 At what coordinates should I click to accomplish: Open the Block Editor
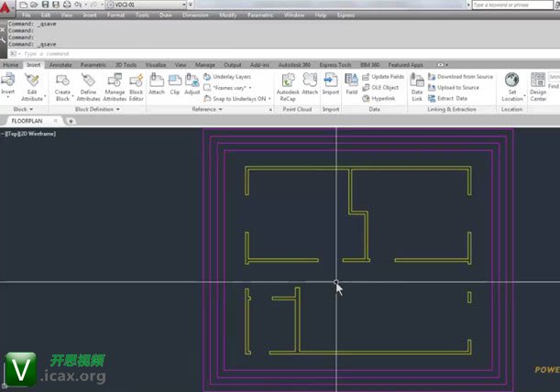coord(136,83)
